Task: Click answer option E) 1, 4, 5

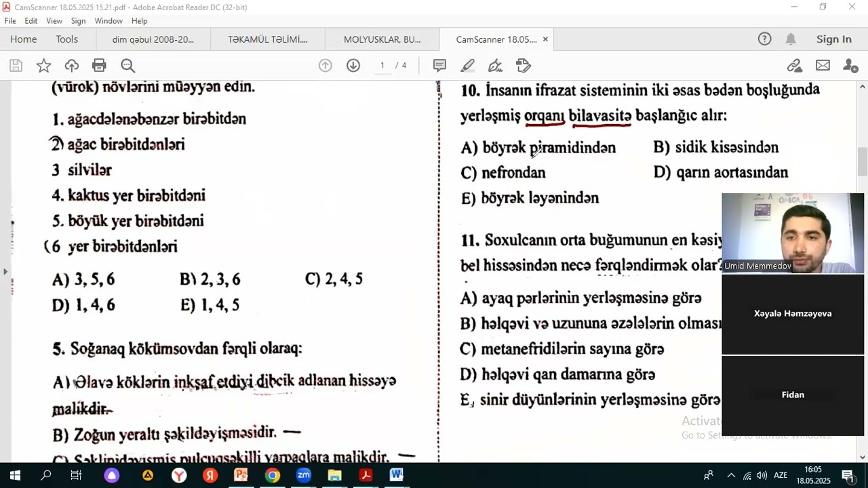Action: coord(210,305)
